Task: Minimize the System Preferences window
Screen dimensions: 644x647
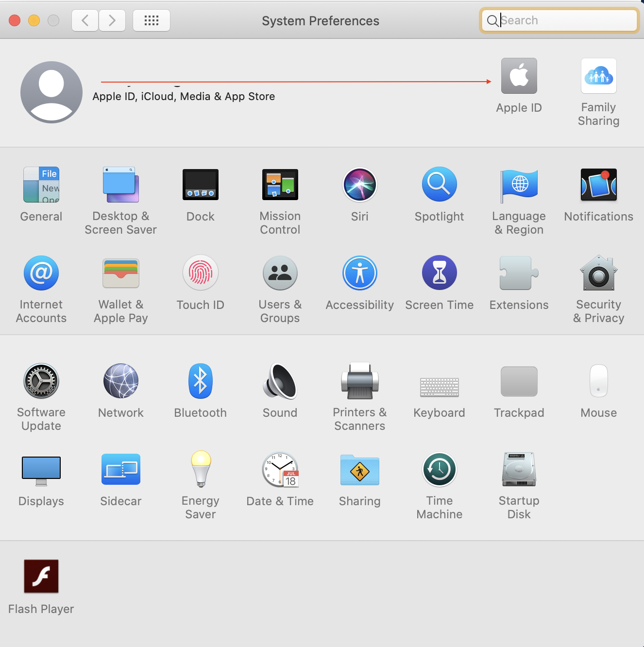Action: click(x=34, y=20)
